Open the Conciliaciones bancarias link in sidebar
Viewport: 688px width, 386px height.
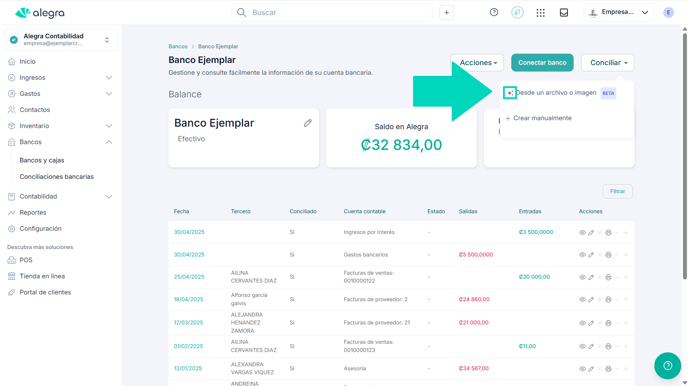pos(57,177)
